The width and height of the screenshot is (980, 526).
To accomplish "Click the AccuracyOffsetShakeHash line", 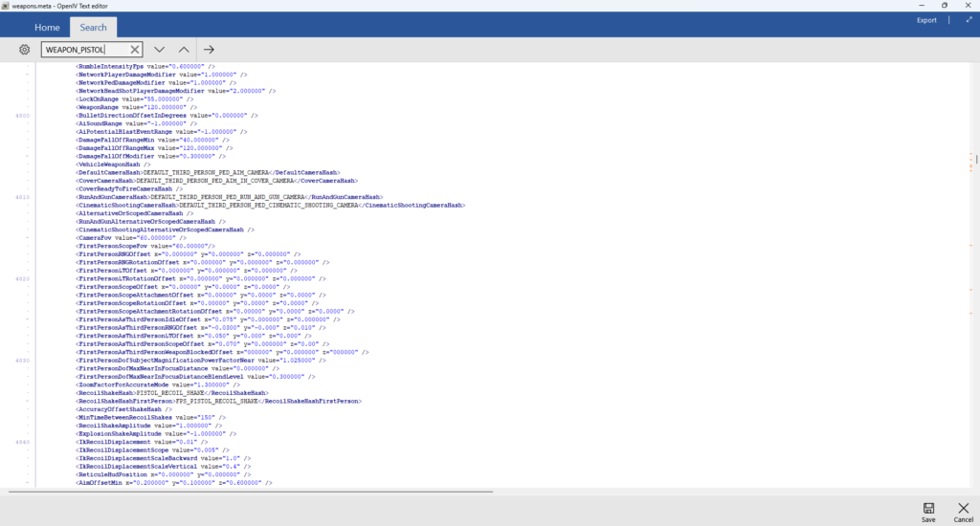I will click(123, 409).
